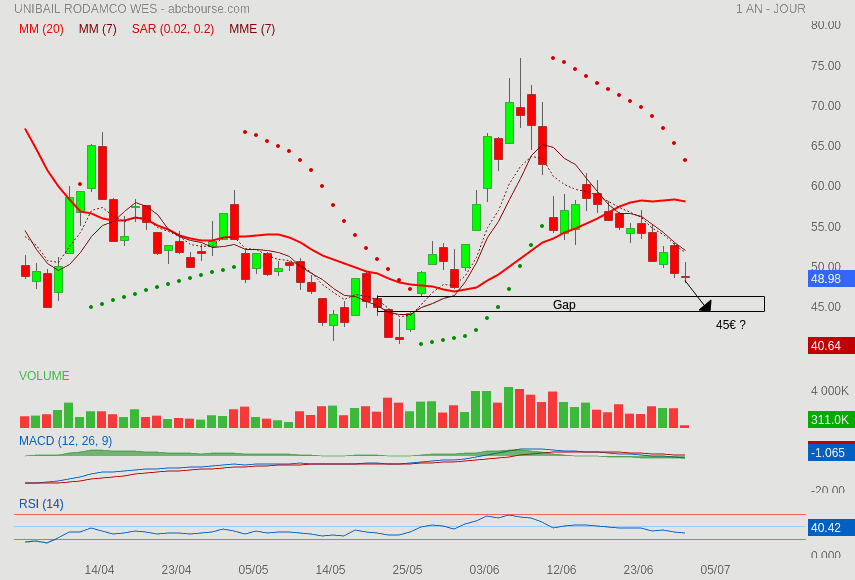Click the 70.00 price axis label
Viewport: 855px width, 580px height.
826,106
